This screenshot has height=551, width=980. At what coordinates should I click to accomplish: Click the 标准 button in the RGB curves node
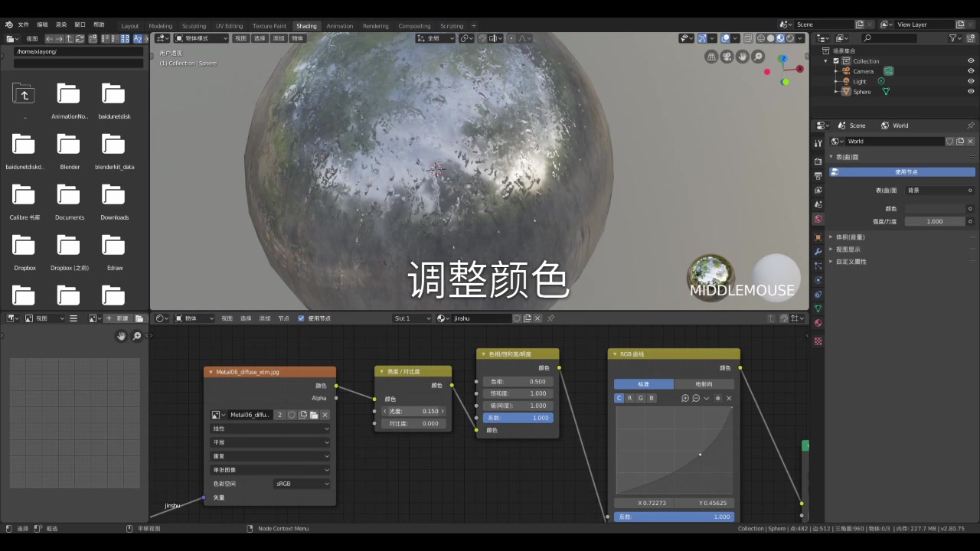[643, 383]
